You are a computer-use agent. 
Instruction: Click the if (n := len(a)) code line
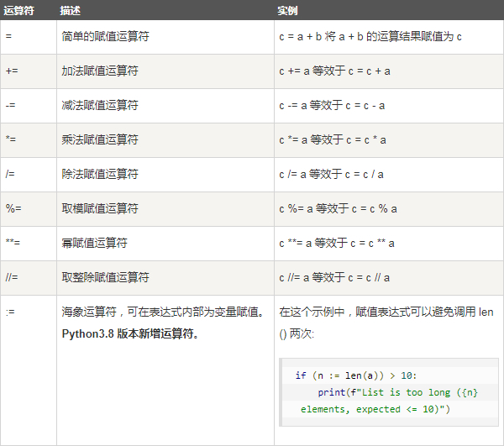pyautogui.click(x=356, y=375)
